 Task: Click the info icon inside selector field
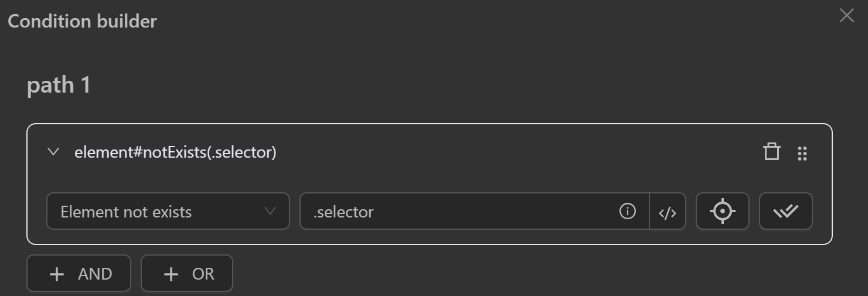pos(627,211)
